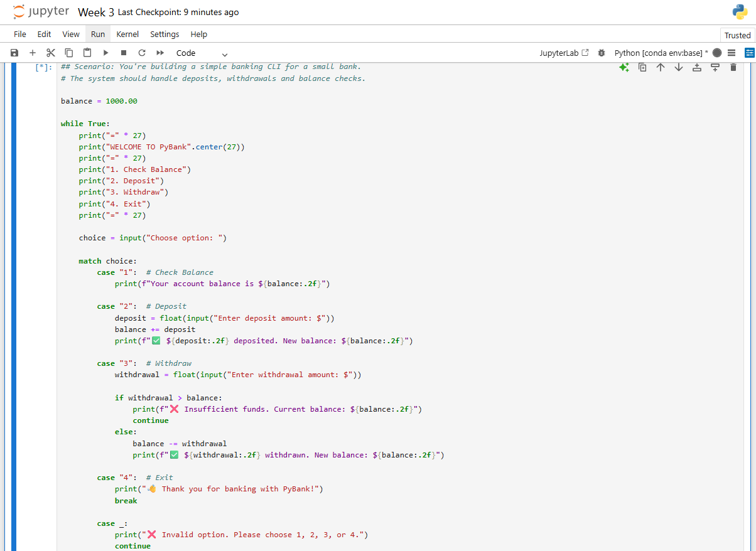
Task: Switch kernel via Python [conda env:base]
Action: coord(661,53)
